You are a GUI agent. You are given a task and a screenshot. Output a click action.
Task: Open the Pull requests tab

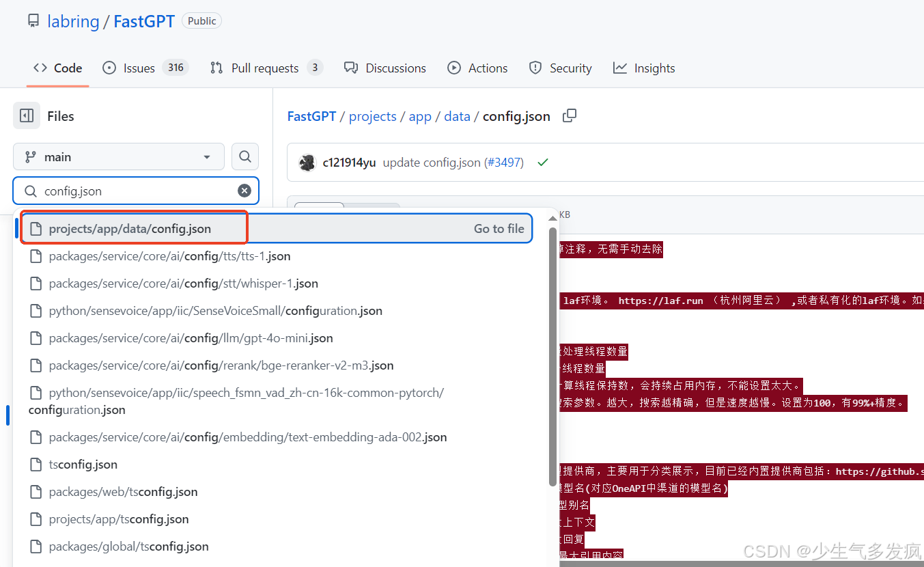[x=266, y=68]
